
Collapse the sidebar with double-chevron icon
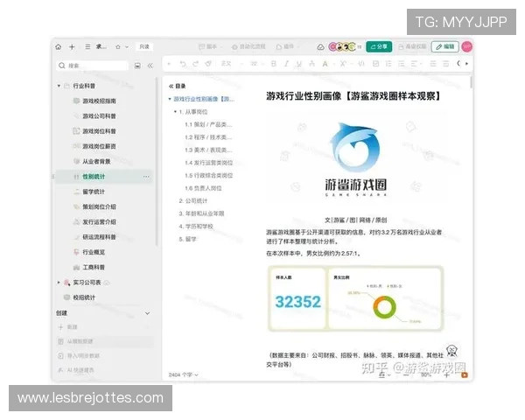[x=150, y=66]
